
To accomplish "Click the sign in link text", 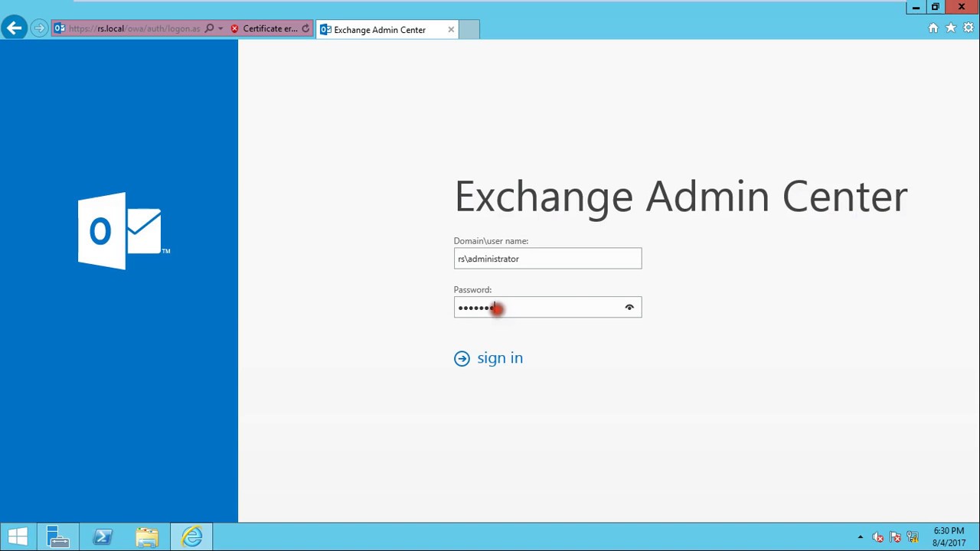I will pos(500,358).
